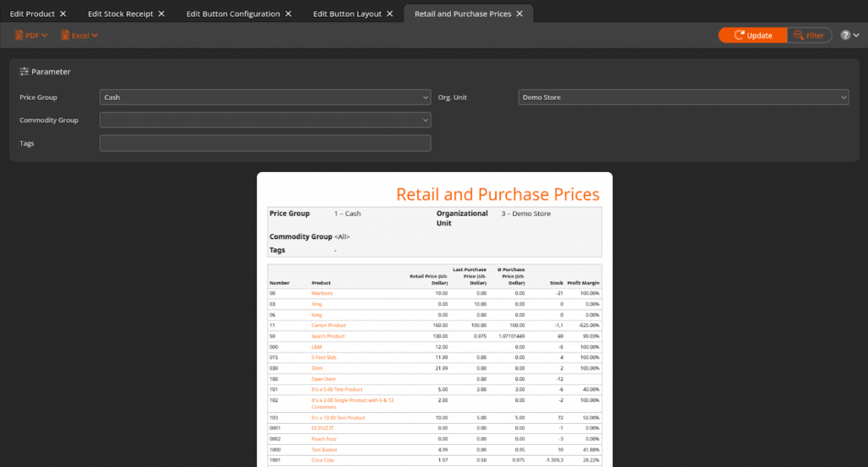The image size is (868, 467).
Task: Close the Edit Stock Receipt tab
Action: pos(161,14)
